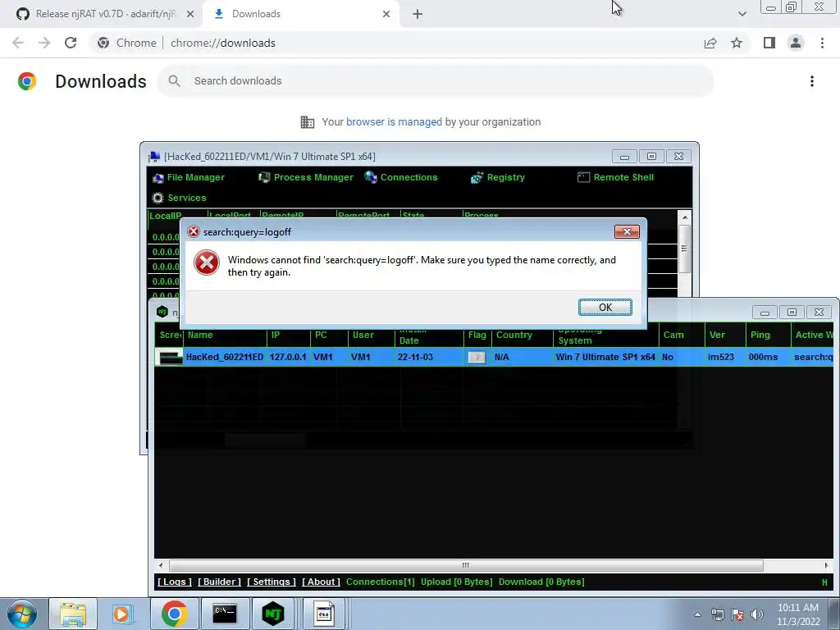The image size is (840, 630).
Task: Open the 'browser is managed' link
Action: [394, 122]
